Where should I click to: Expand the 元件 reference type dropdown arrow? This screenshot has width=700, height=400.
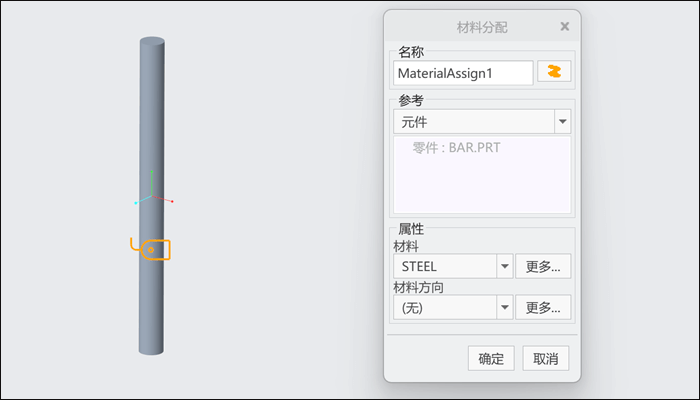(562, 121)
